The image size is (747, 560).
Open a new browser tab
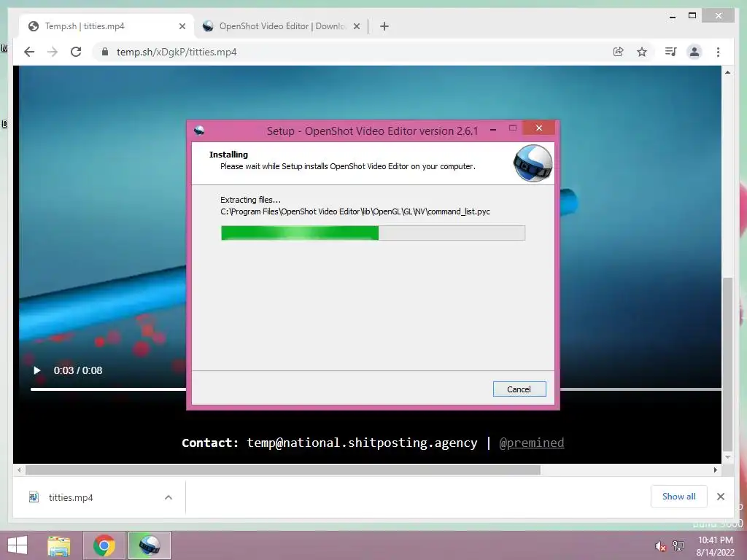point(384,26)
